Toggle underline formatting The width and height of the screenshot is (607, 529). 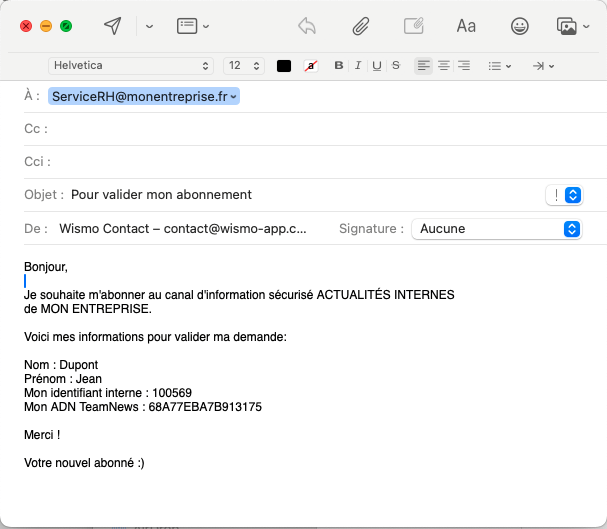(377, 66)
